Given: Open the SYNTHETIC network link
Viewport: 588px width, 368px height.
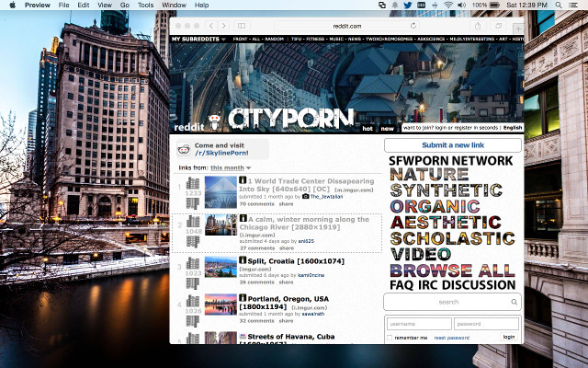Looking at the screenshot, I should coord(446,190).
